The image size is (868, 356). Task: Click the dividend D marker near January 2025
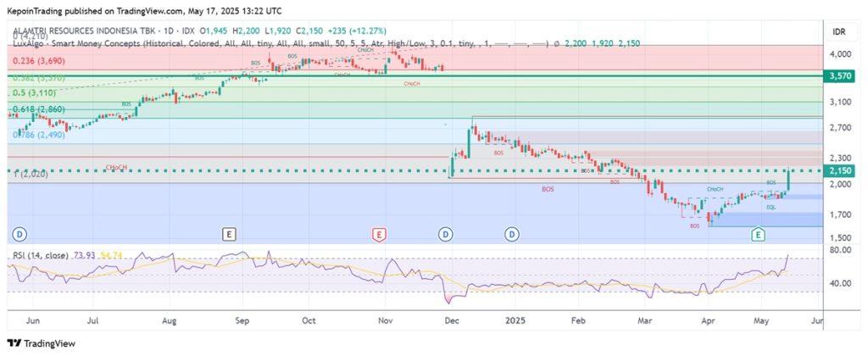point(512,233)
